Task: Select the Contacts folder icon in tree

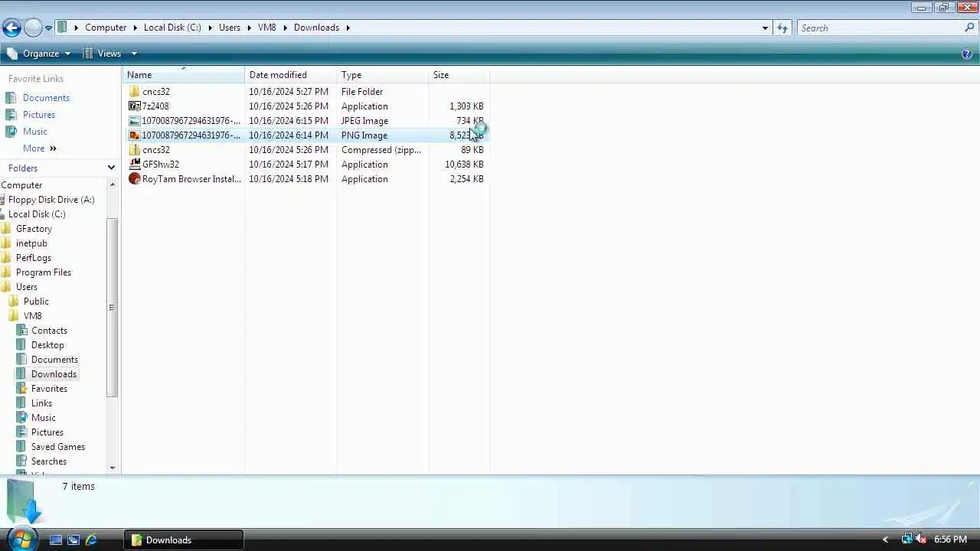Action: click(x=21, y=331)
